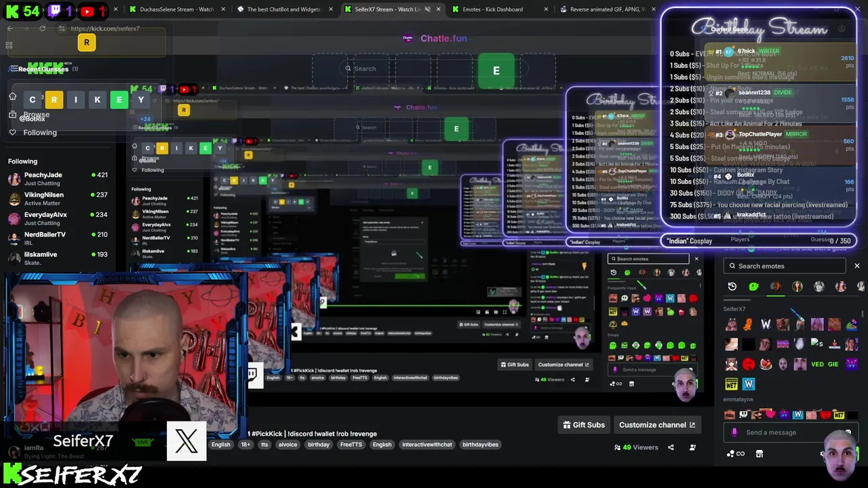This screenshot has height=488, width=868.
Task: Open iliskamlive channel in following list
Action: point(58,258)
